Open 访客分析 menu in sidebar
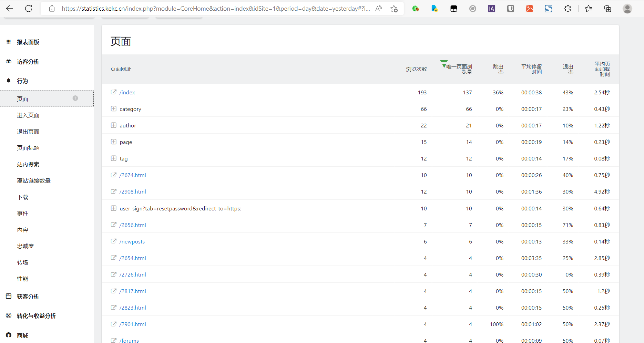The width and height of the screenshot is (644, 343). tap(28, 62)
